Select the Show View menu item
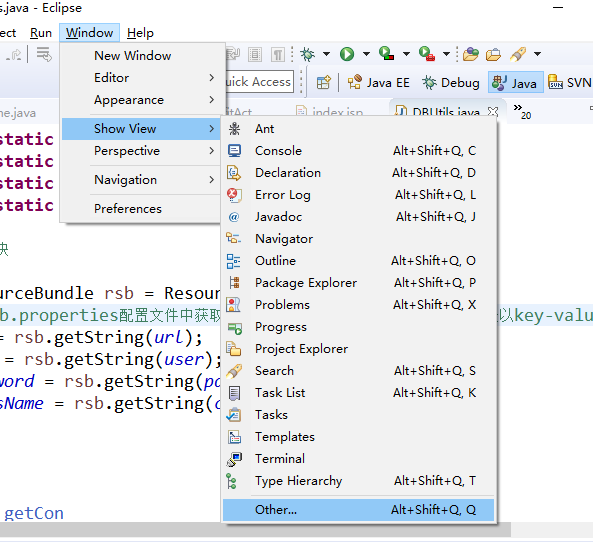Viewport: 593px width, 542px height. pyautogui.click(x=141, y=129)
